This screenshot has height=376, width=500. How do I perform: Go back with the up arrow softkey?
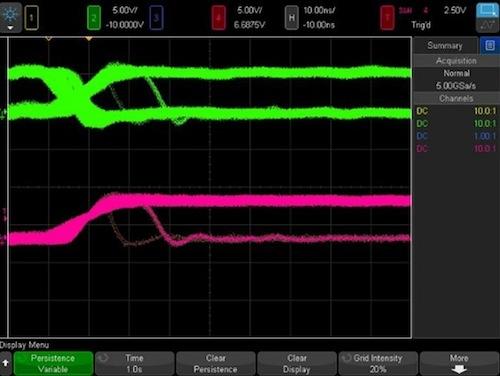(6, 363)
